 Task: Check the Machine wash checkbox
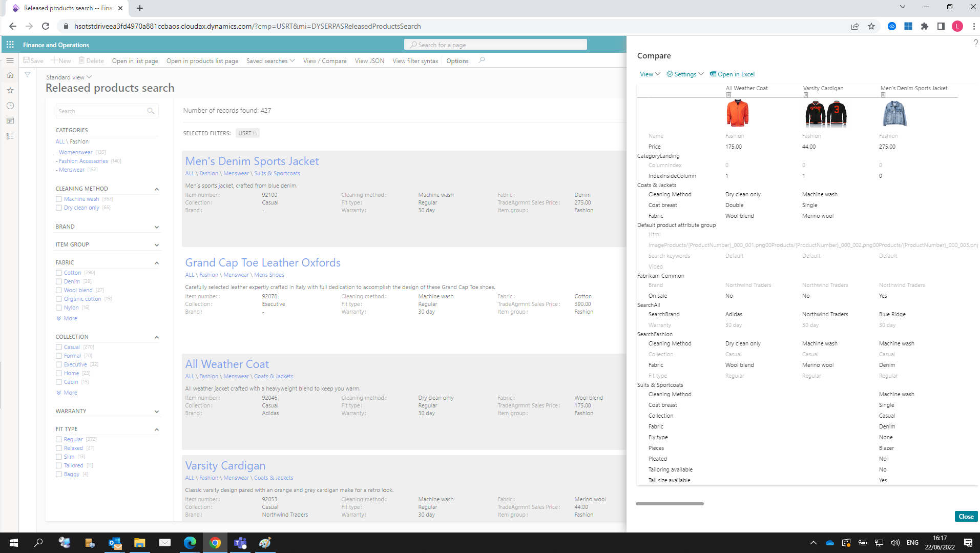(x=59, y=199)
